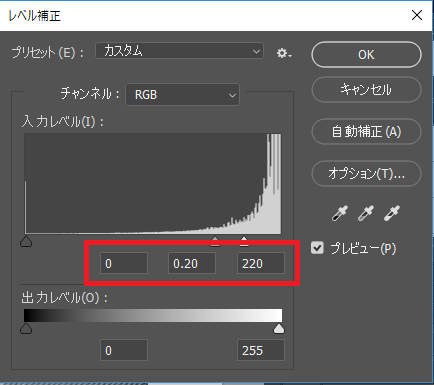Toggle the プレビュー(P) checkbox
This screenshot has width=434, height=385.
tap(317, 248)
